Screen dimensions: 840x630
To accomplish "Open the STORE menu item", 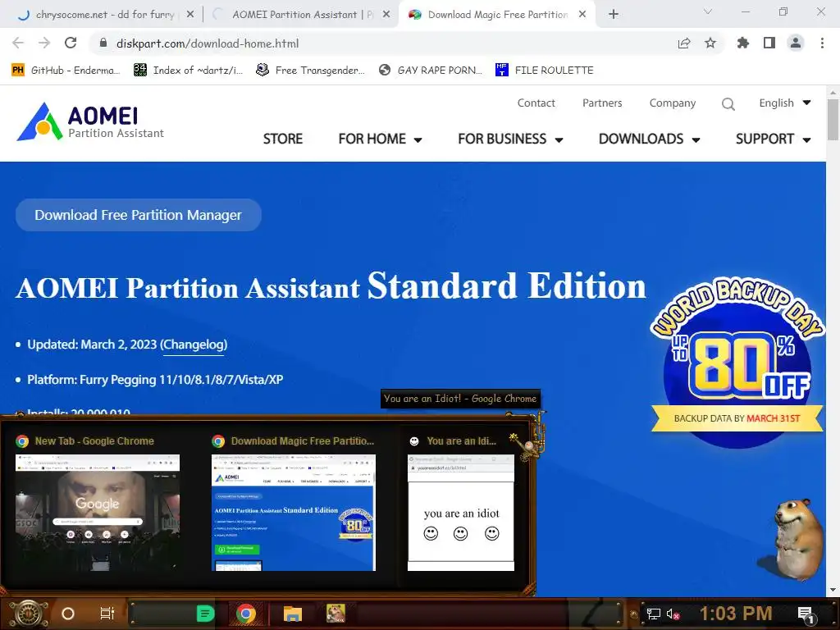I will (283, 139).
